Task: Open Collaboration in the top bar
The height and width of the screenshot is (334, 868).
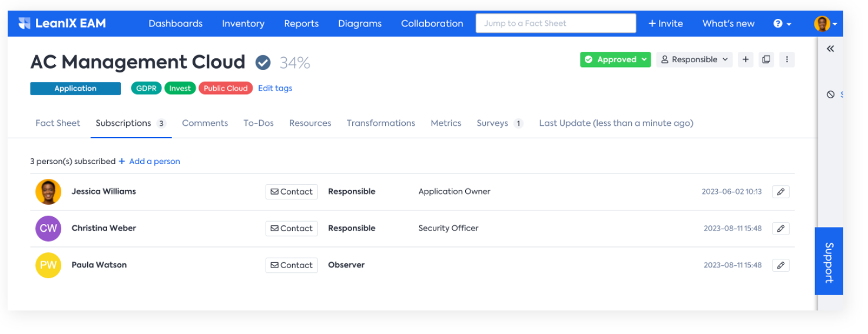Action: pos(432,24)
